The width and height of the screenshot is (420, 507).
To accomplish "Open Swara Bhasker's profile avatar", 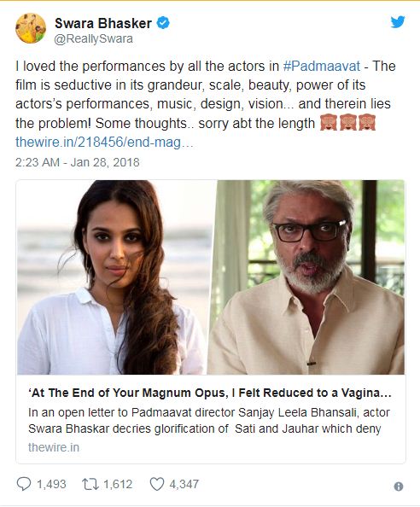I will coord(31,28).
